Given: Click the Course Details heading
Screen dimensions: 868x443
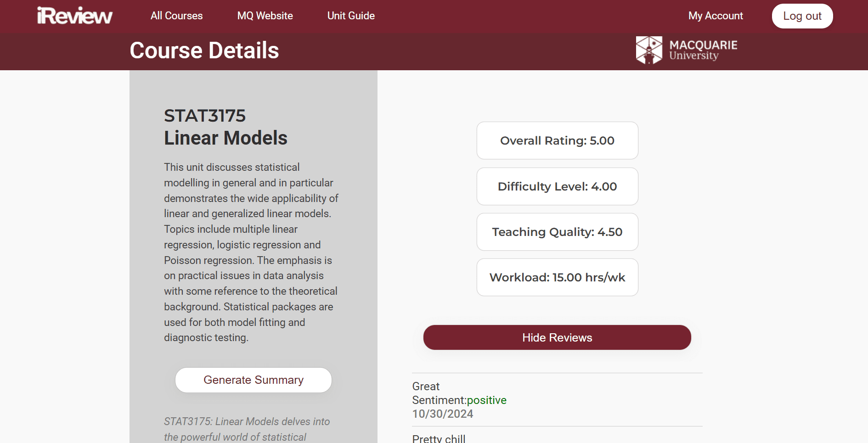Looking at the screenshot, I should click(x=204, y=50).
